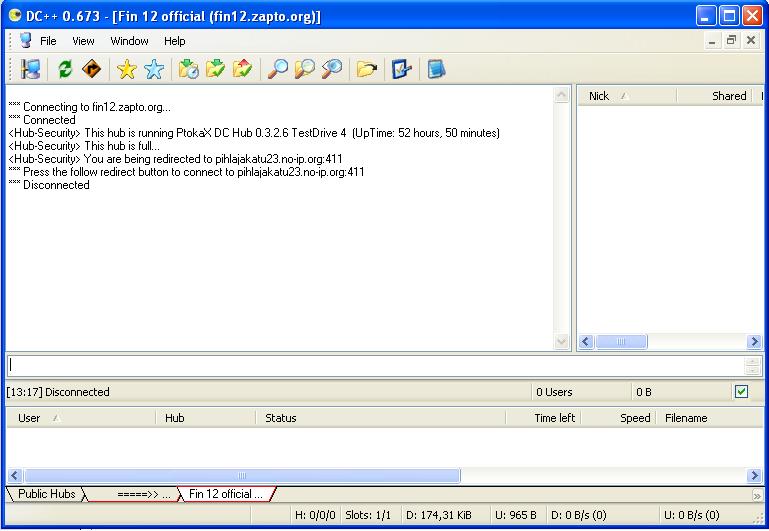Screen dimensions: 769x531
Task: Click the Follow last redirect icon
Action: pyautogui.click(x=91, y=69)
